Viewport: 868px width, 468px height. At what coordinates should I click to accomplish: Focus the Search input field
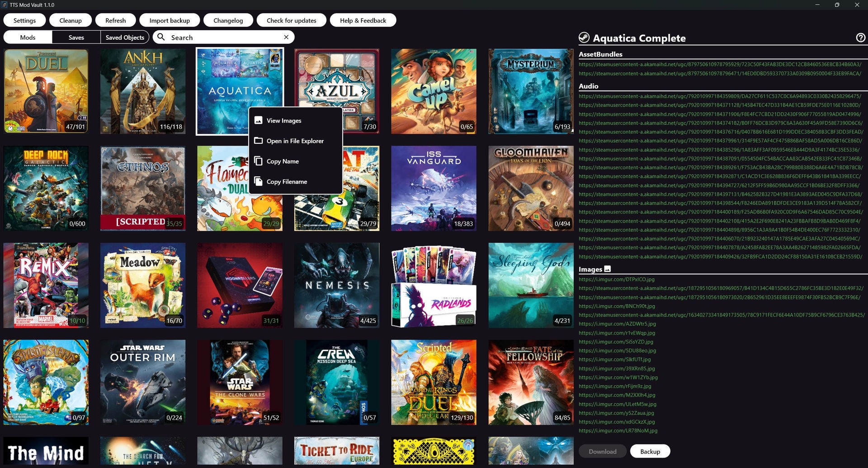pos(224,37)
